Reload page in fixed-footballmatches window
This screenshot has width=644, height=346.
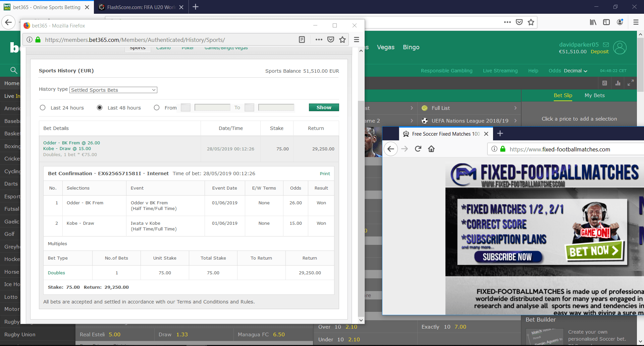(x=418, y=149)
